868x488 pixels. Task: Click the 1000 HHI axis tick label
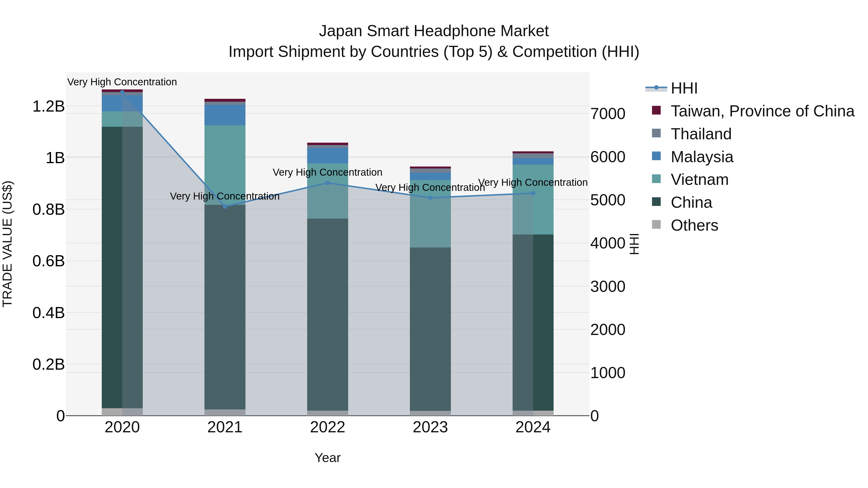click(x=608, y=373)
